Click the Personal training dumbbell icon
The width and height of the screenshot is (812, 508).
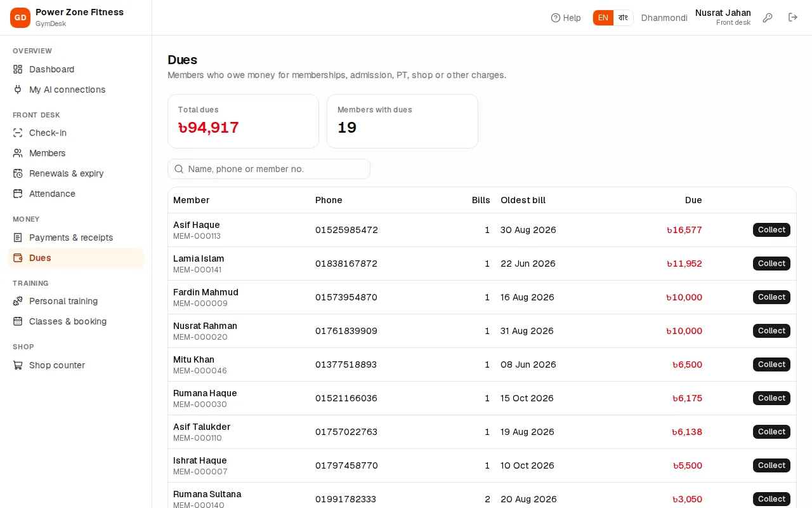coord(18,301)
